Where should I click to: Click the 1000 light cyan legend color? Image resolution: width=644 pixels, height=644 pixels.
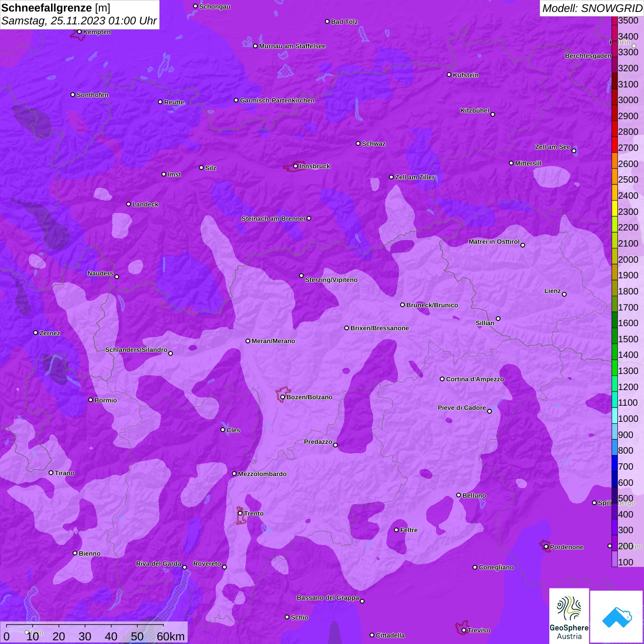pyautogui.click(x=615, y=415)
